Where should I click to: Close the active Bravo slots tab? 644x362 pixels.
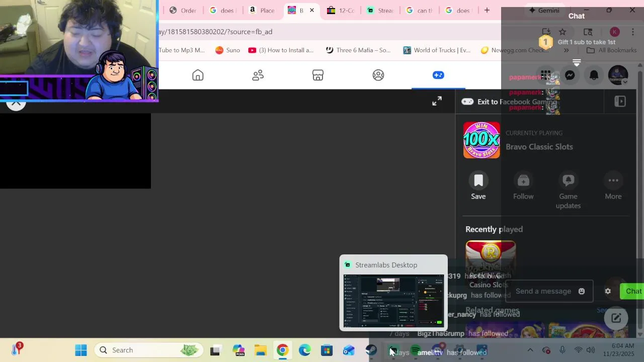pyautogui.click(x=312, y=11)
